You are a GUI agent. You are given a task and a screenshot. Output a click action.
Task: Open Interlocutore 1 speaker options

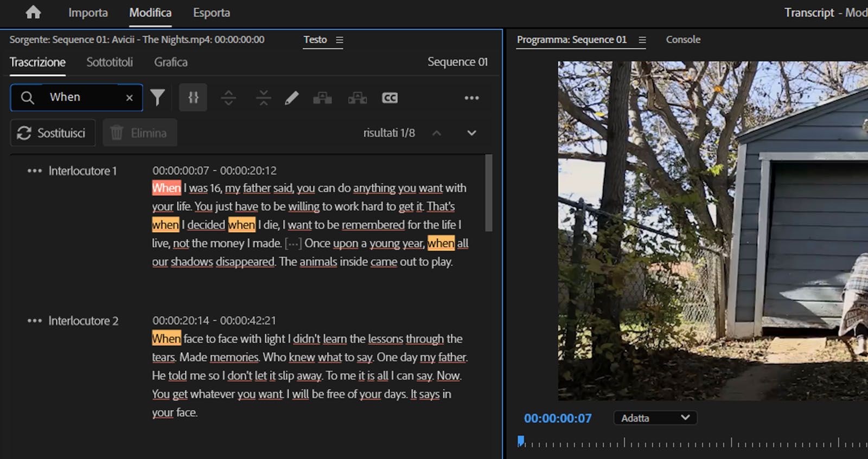pos(34,171)
